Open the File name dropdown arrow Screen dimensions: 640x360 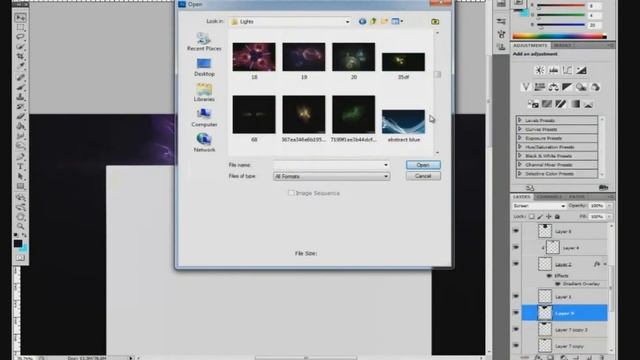[386, 165]
